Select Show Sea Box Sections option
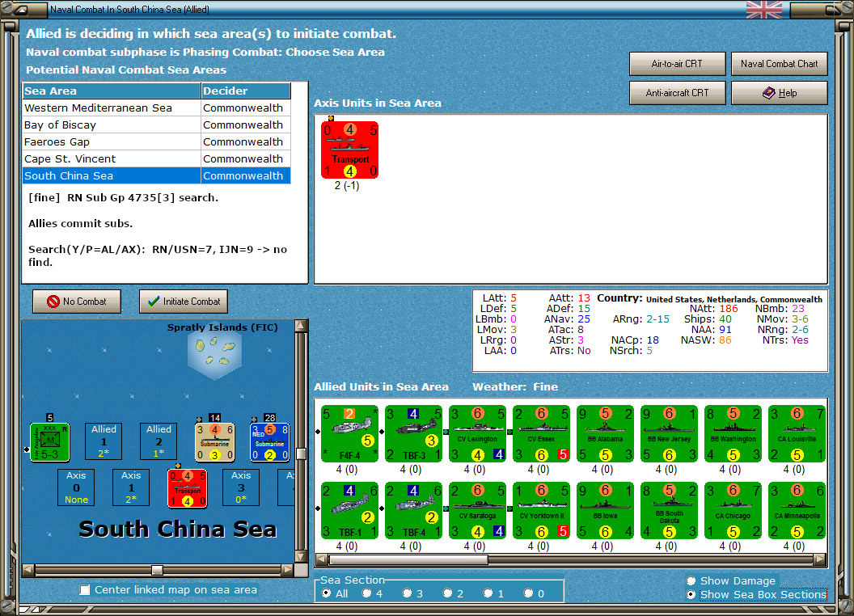 (691, 595)
